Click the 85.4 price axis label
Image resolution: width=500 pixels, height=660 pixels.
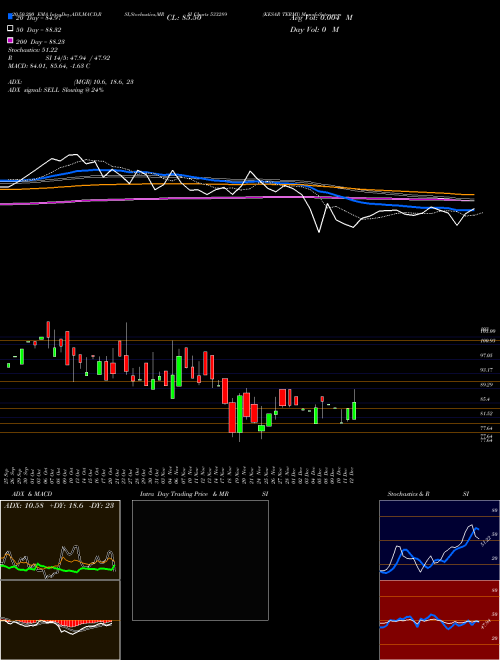coord(485,399)
